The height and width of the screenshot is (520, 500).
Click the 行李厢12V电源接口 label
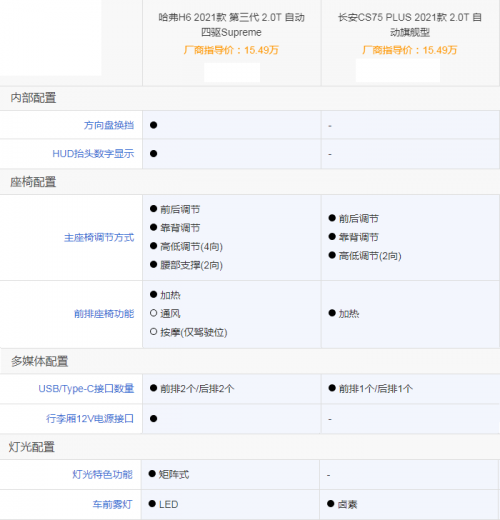click(x=90, y=418)
